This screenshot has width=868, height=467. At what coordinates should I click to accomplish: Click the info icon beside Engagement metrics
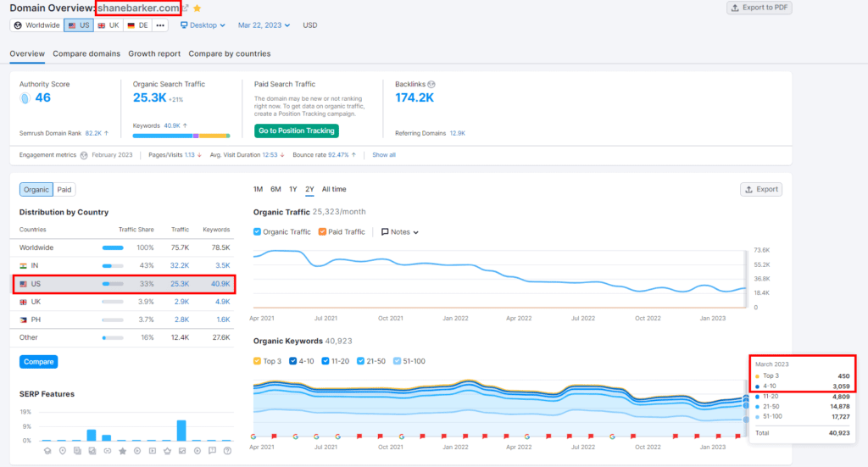click(x=84, y=155)
